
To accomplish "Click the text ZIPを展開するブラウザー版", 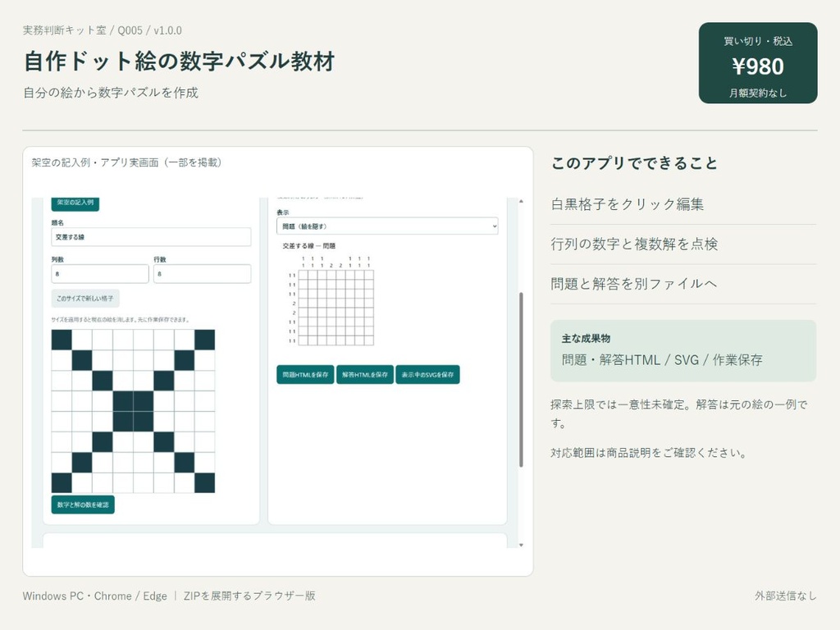I will [x=249, y=596].
